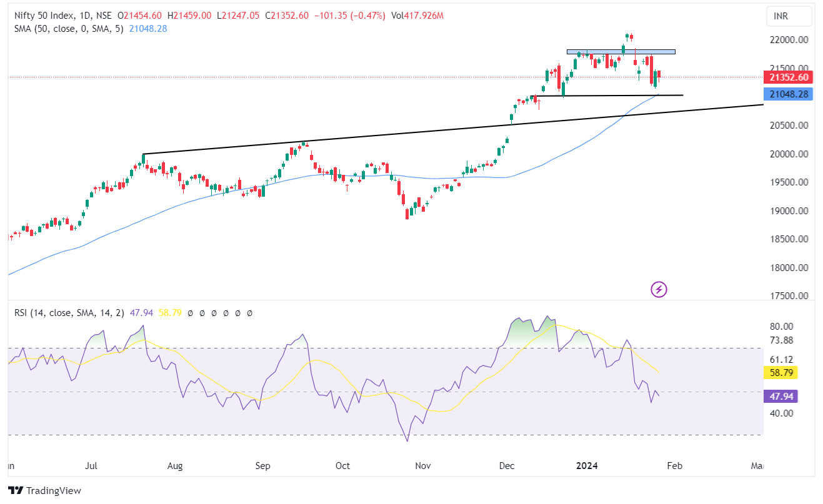Click the SMA (50, close, 0, SMA, 5) legend
Screen dimensions: 823x504
click(x=69, y=28)
